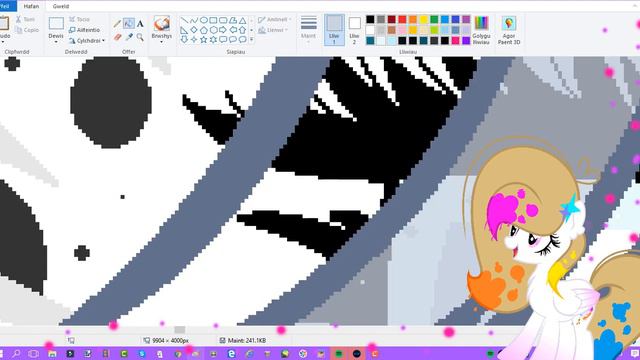The width and height of the screenshot is (640, 360).
Task: Select the Color picker eyedropper tool
Action: [129, 38]
